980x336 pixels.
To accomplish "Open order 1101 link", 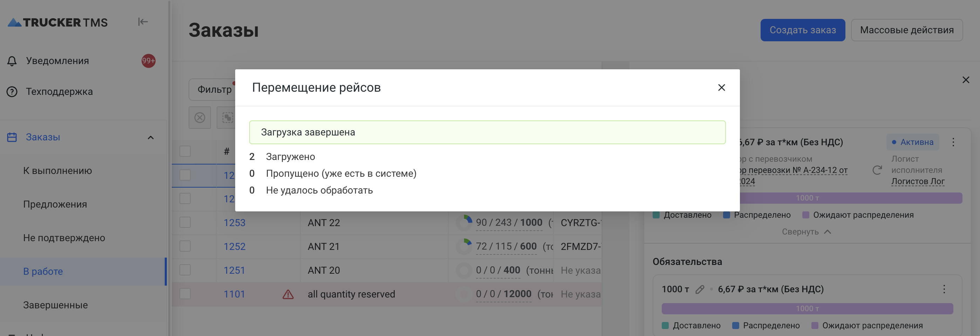I will point(234,294).
